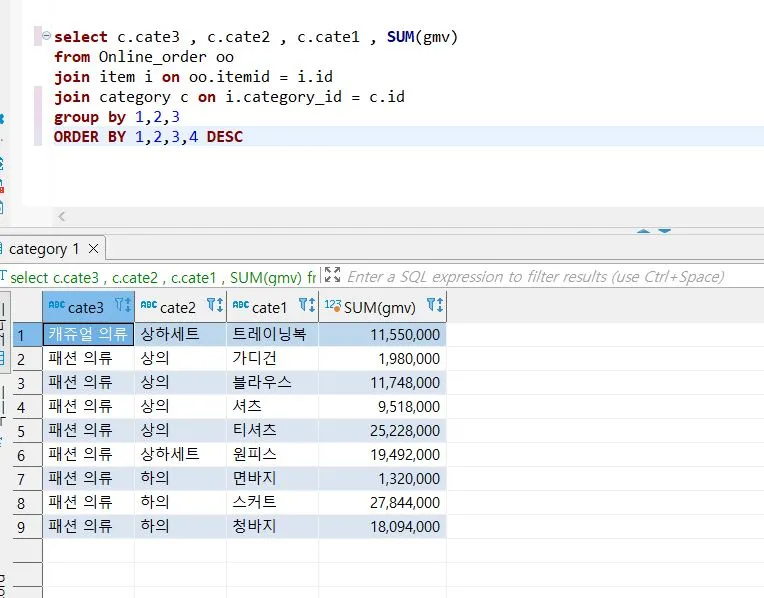Click the cate3 column header
The width and height of the screenshot is (764, 598).
coord(88,307)
